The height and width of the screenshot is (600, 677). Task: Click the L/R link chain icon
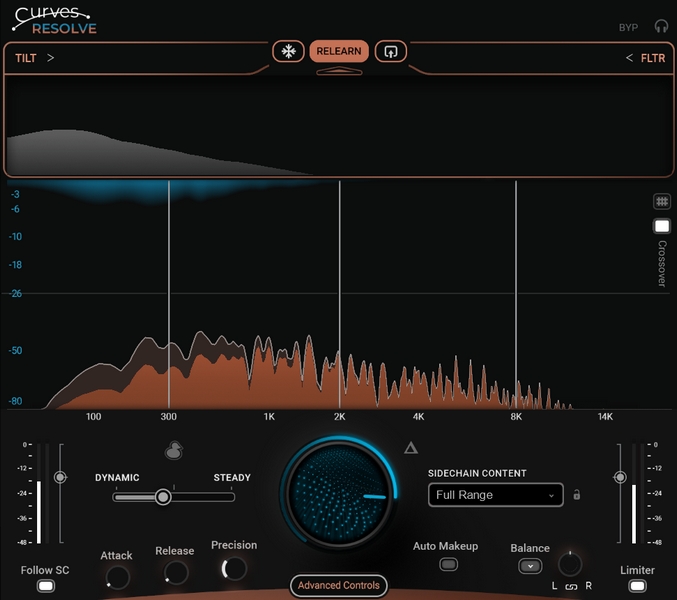pyautogui.click(x=571, y=586)
